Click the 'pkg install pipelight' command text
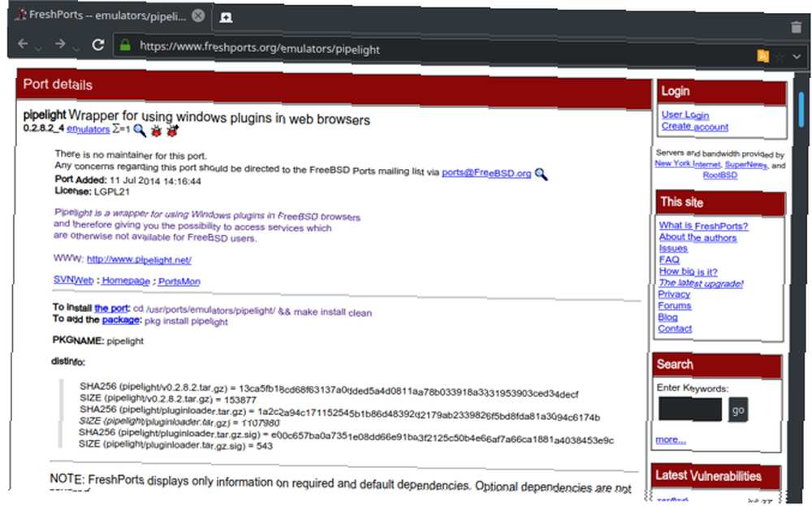 186,321
